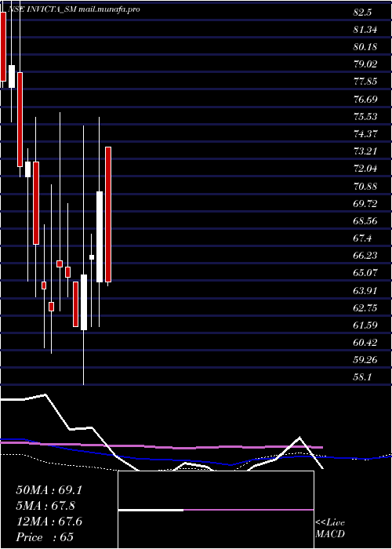Screen dimensions: 392x549
Task: Click the 69.72 price axis label
Action: [x=365, y=203]
